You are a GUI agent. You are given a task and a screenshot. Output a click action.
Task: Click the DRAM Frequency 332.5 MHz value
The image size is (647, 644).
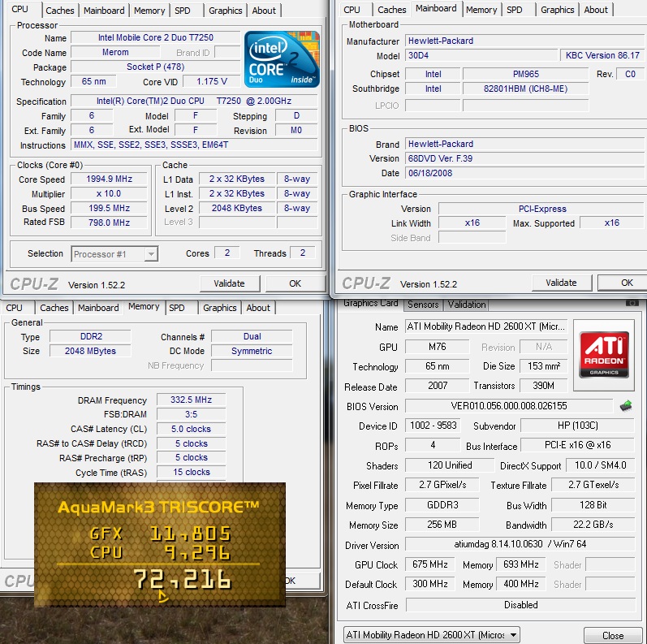coord(191,400)
